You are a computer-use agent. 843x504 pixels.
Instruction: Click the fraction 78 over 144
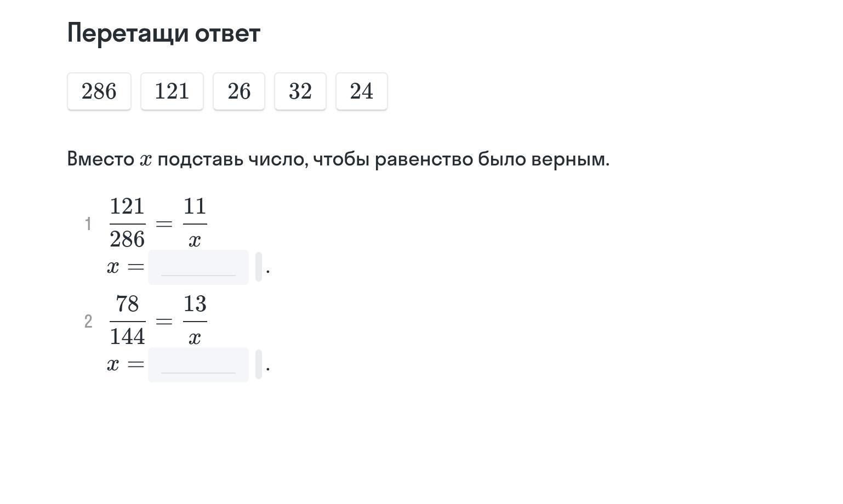127,320
